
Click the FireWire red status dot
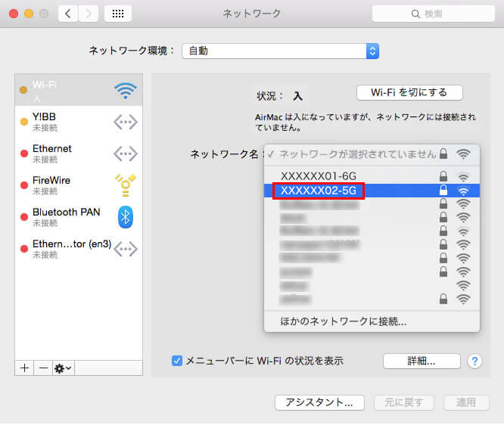pos(24,185)
